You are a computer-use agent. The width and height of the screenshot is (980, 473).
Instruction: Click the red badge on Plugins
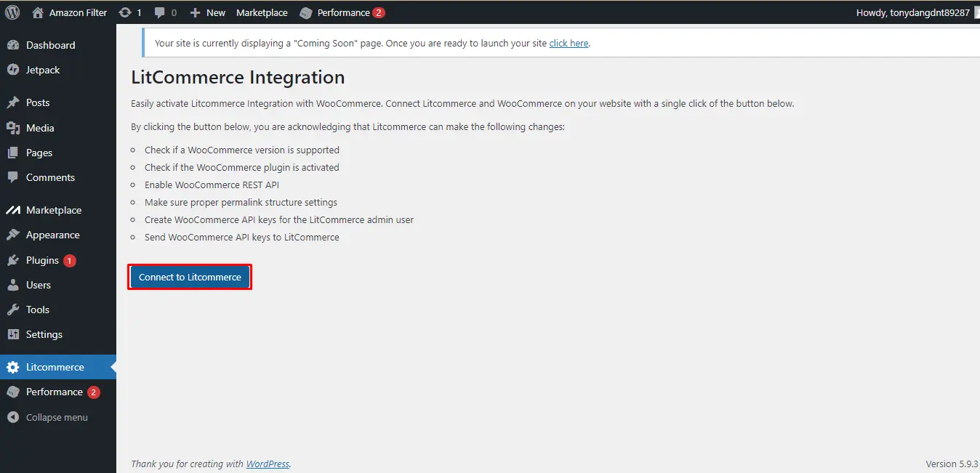click(70, 260)
